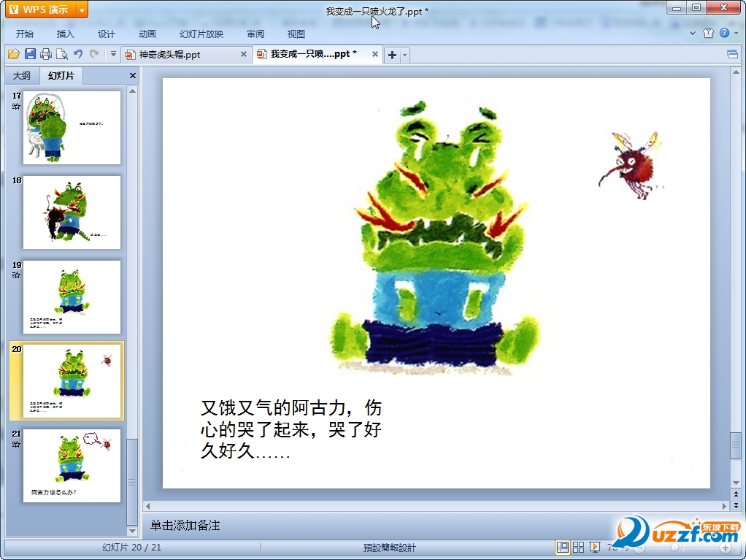Switch to Normal view icon in status bar
This screenshot has width=746, height=560.
point(562,547)
